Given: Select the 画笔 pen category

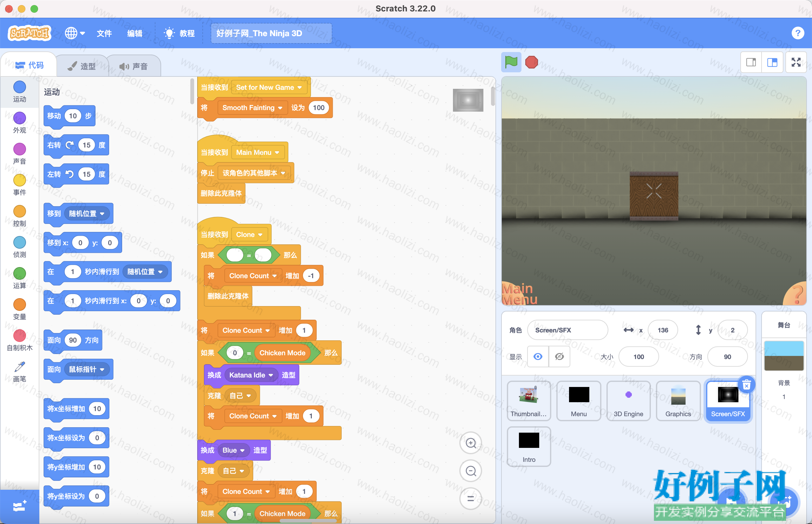Looking at the screenshot, I should pos(19,371).
